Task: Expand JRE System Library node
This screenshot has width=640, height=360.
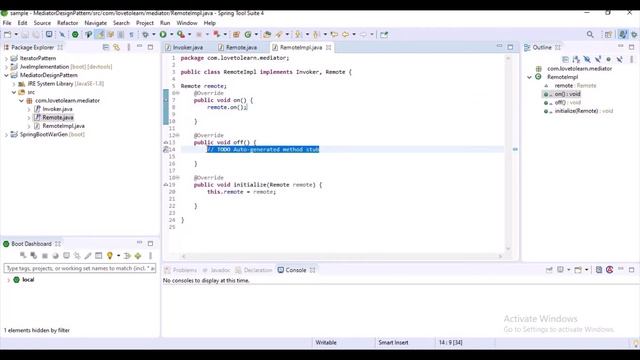Action: (14, 84)
